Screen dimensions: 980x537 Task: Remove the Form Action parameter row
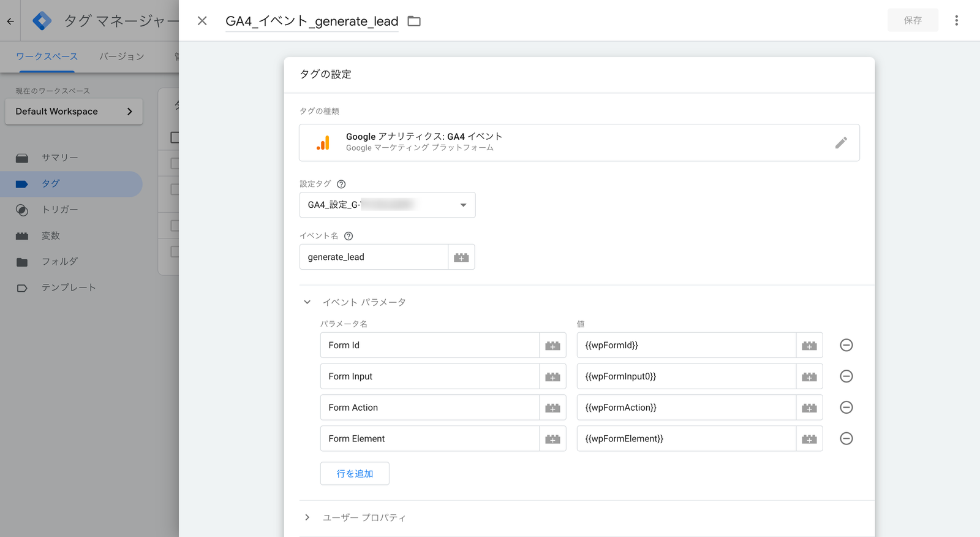[x=846, y=408]
